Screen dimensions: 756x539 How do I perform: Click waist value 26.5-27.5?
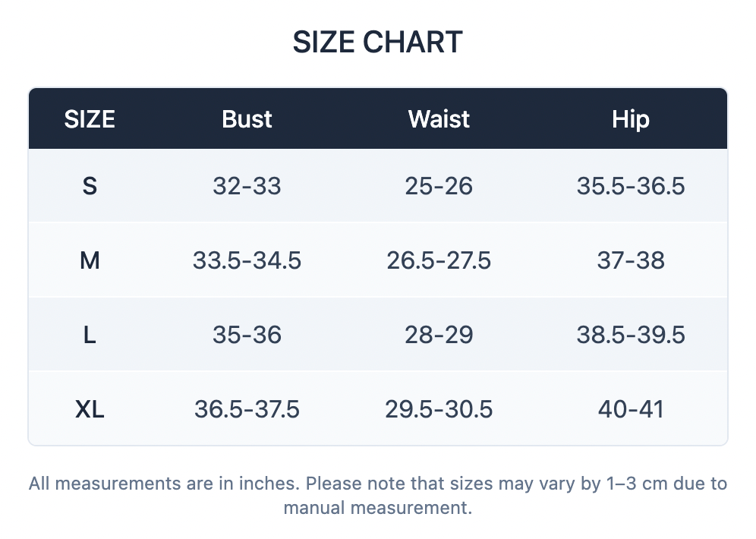coord(439,260)
